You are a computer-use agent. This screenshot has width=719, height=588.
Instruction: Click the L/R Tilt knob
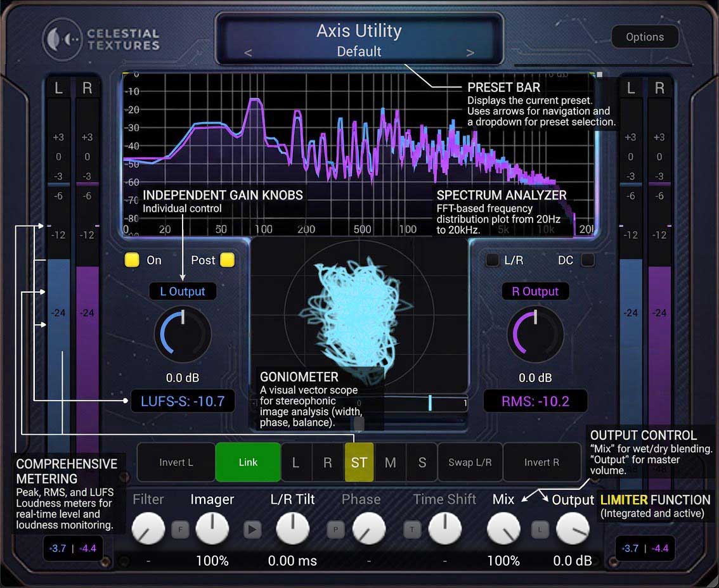point(292,529)
